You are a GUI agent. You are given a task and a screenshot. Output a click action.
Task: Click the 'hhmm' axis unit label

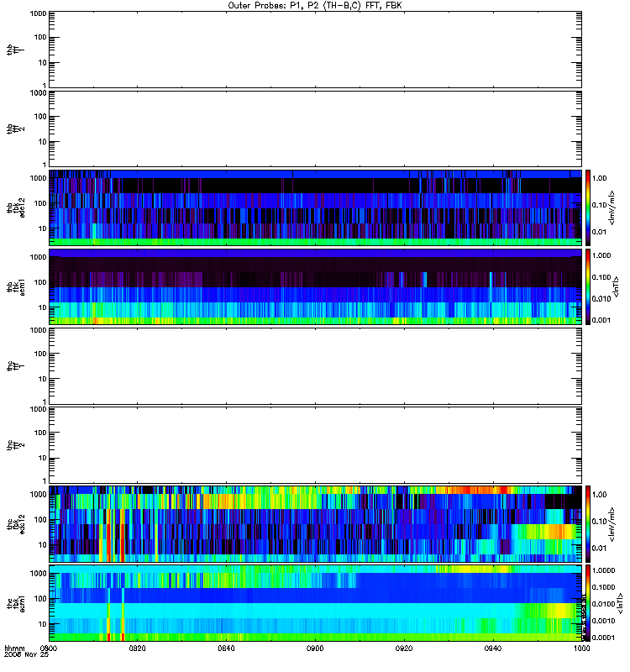[14, 648]
